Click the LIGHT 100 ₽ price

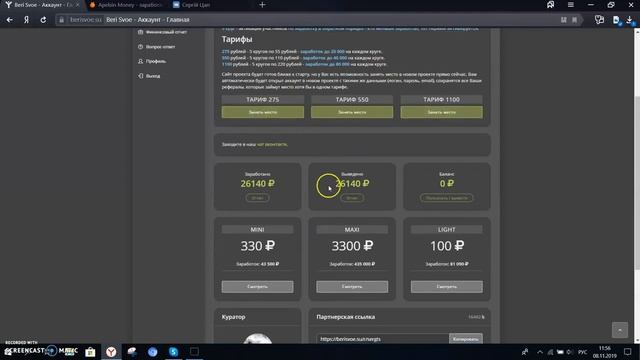click(x=447, y=246)
